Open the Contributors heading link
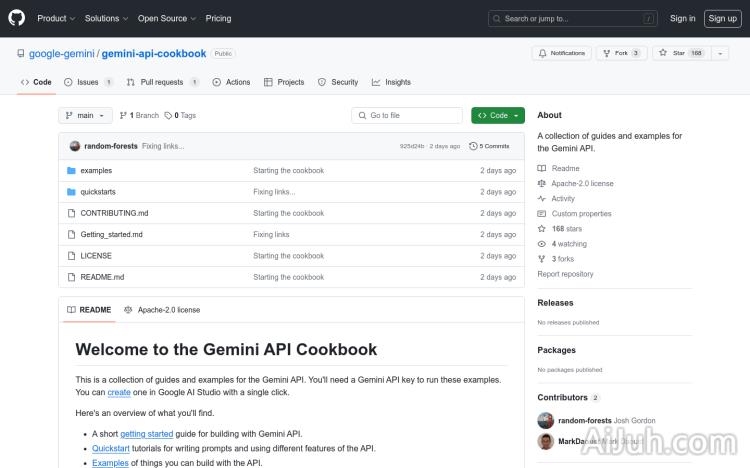 coord(568,398)
